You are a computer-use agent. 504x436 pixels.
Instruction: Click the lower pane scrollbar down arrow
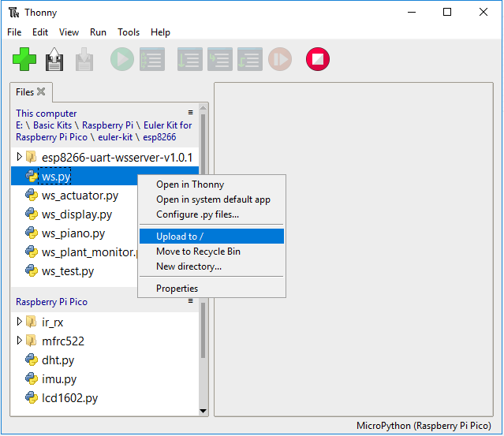point(203,411)
